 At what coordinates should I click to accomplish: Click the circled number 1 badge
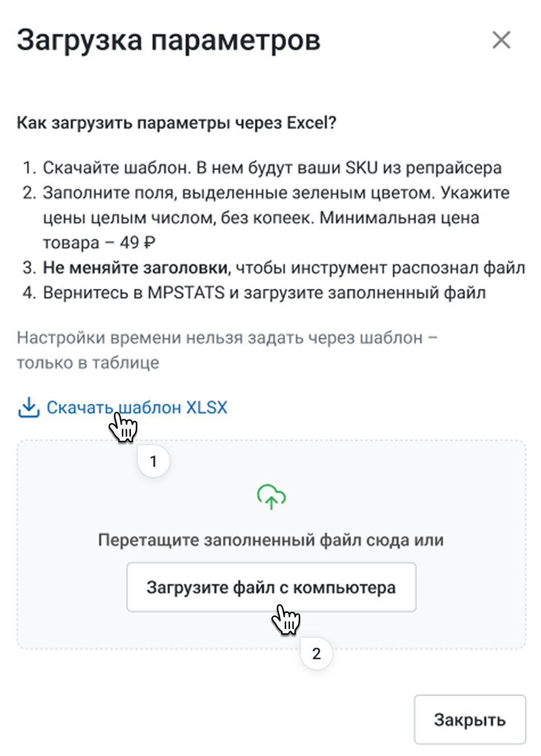153,461
